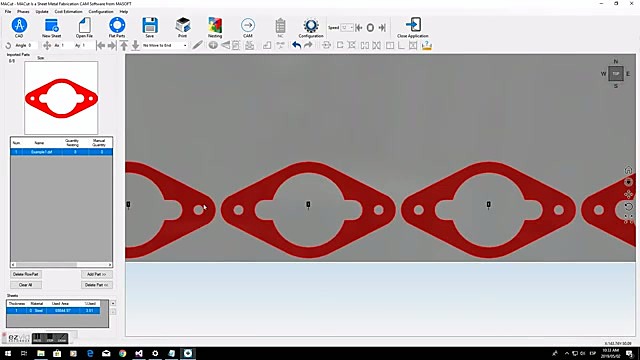This screenshot has width=640, height=360.
Task: Select part row 1 in parts table
Action: pos(61,152)
